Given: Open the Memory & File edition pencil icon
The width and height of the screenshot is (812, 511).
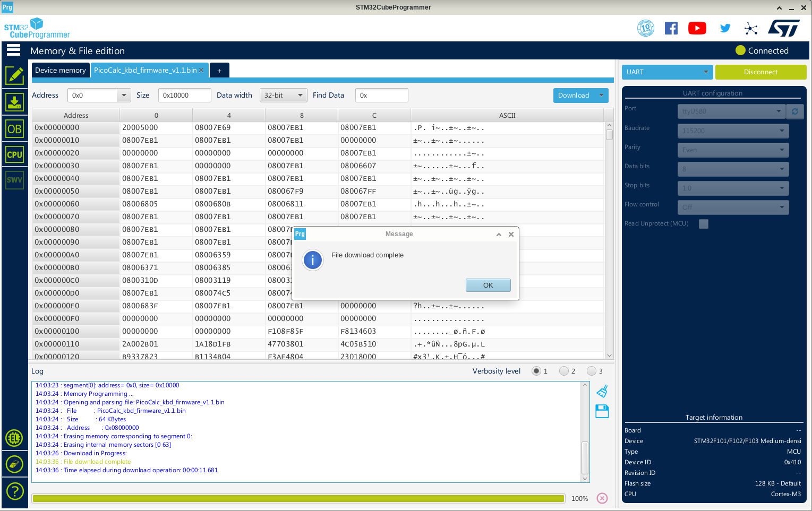Looking at the screenshot, I should pos(15,76).
